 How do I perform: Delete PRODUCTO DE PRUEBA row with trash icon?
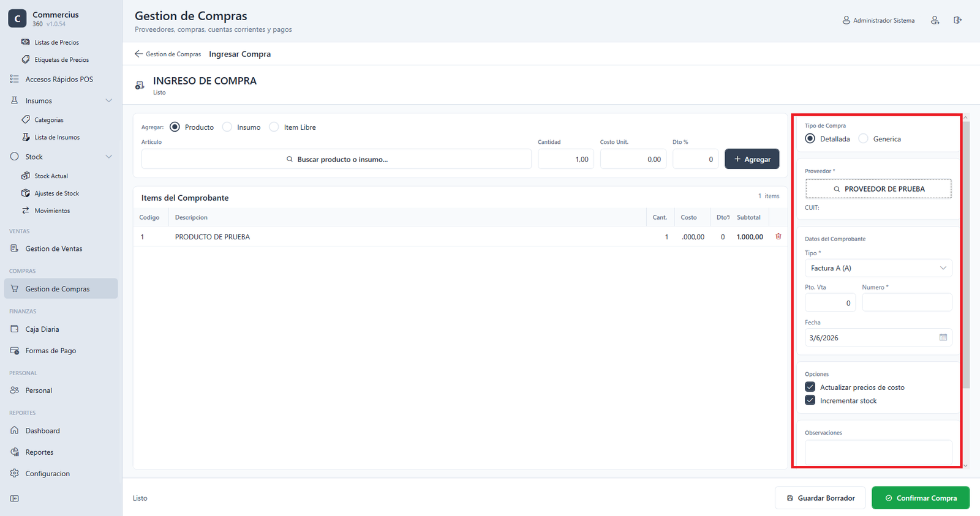778,236
